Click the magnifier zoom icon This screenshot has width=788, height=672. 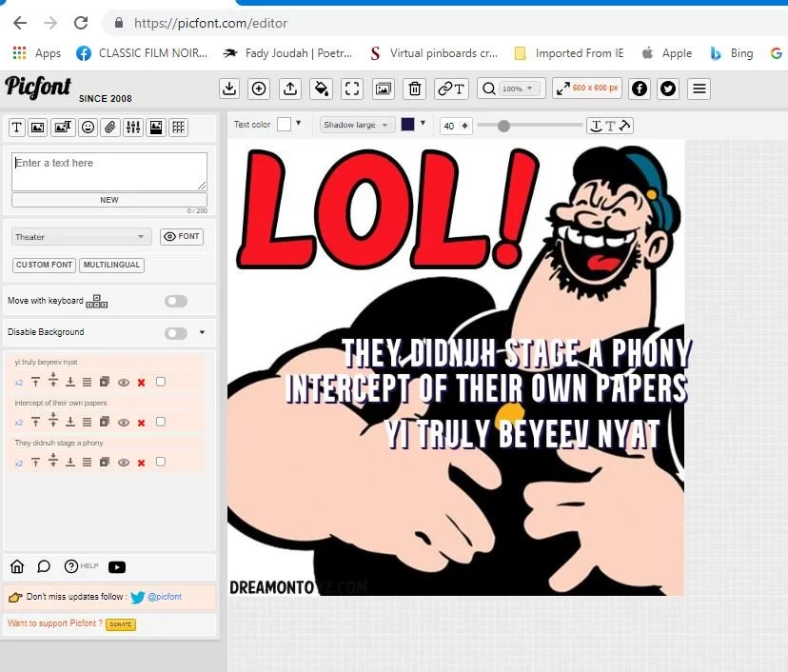pos(488,89)
